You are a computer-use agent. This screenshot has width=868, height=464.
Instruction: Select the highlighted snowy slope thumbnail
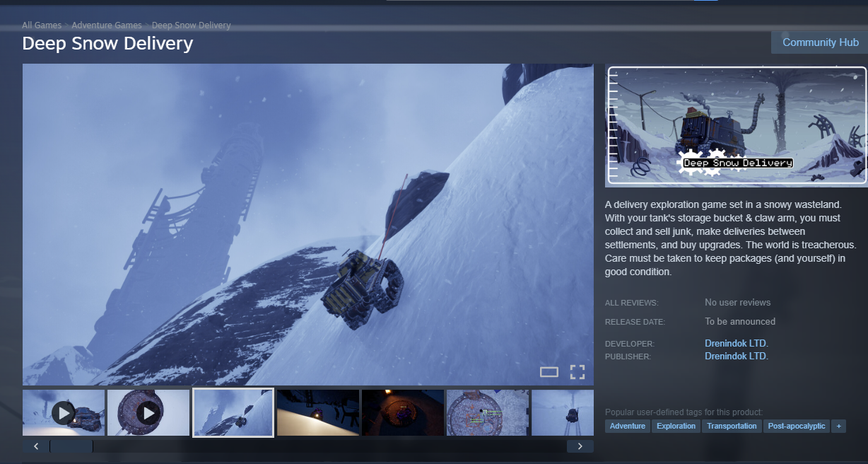233,412
